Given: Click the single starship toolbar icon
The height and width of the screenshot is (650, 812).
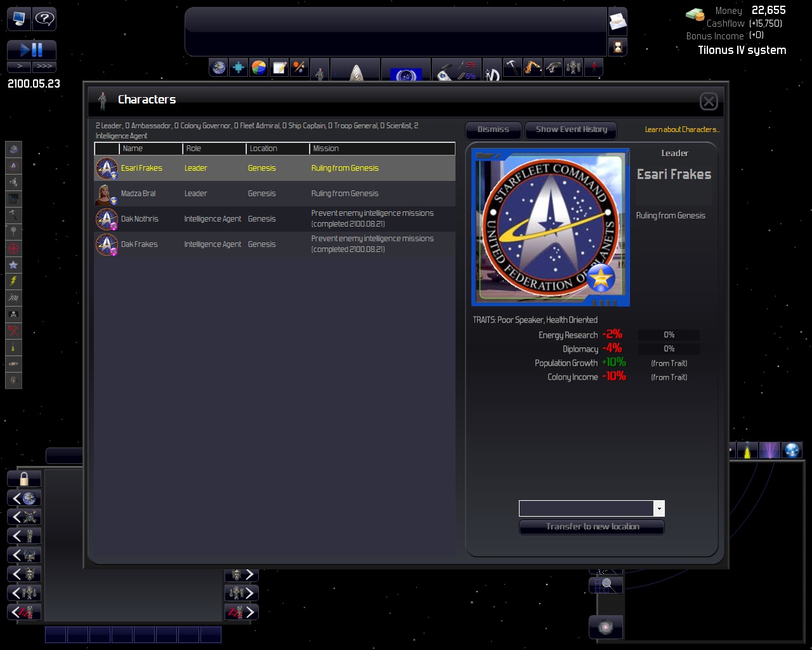Looking at the screenshot, I should [x=553, y=67].
